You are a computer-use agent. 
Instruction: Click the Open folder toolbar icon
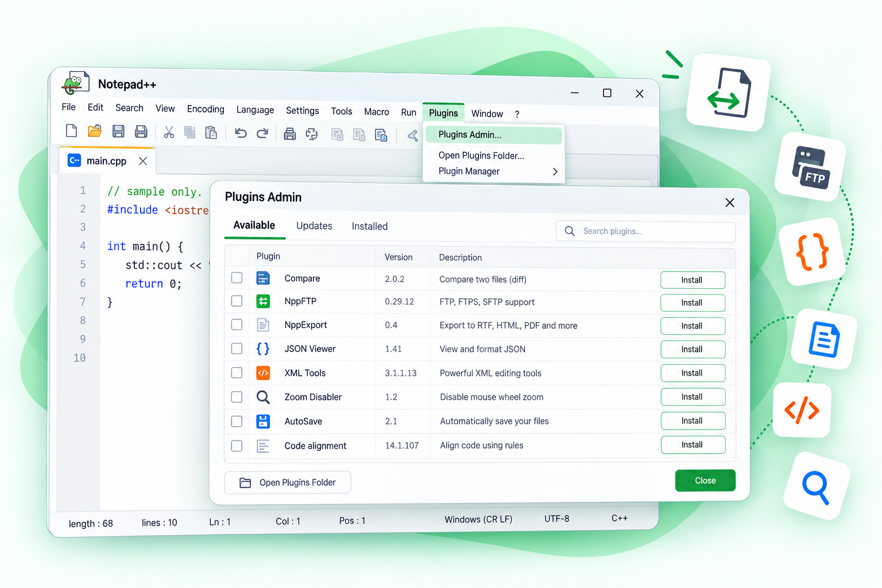(95, 131)
